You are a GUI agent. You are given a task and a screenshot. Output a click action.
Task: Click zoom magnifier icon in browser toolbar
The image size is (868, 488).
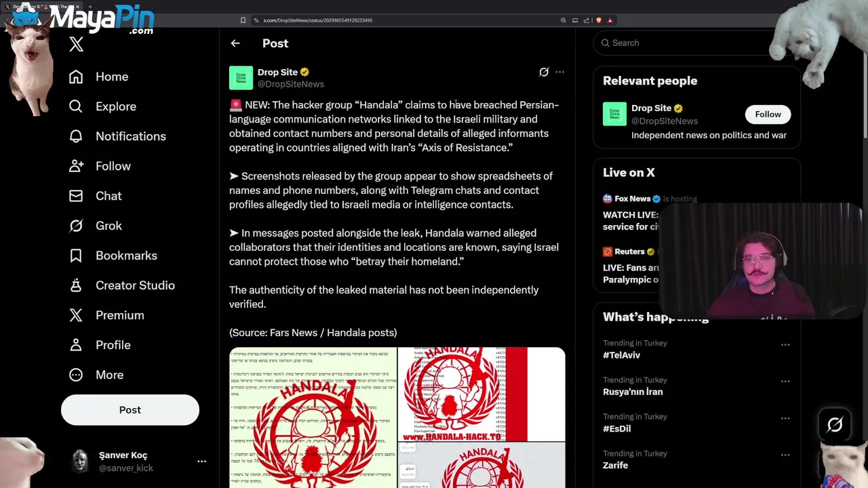563,20
